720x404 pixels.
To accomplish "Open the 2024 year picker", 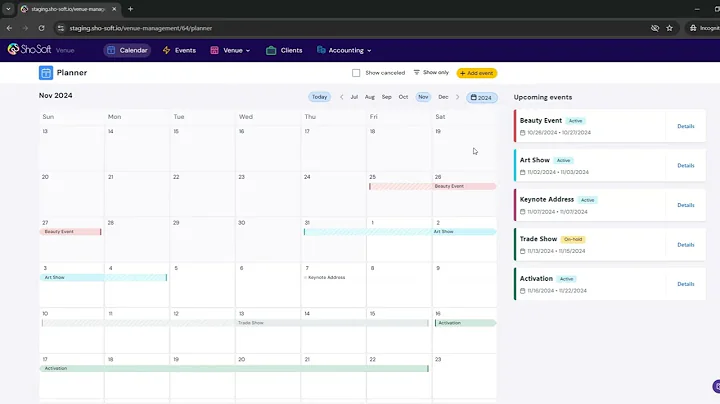I will pyautogui.click(x=482, y=97).
